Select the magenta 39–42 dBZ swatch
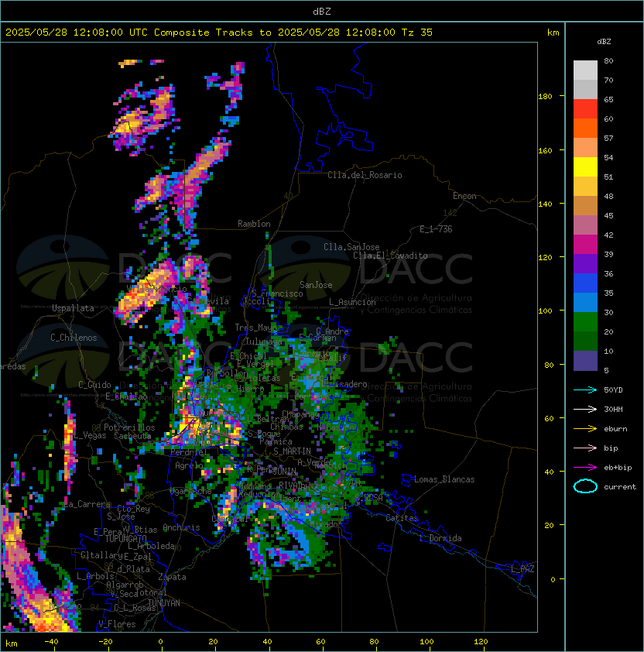Image resolution: width=644 pixels, height=652 pixels. pos(585,245)
